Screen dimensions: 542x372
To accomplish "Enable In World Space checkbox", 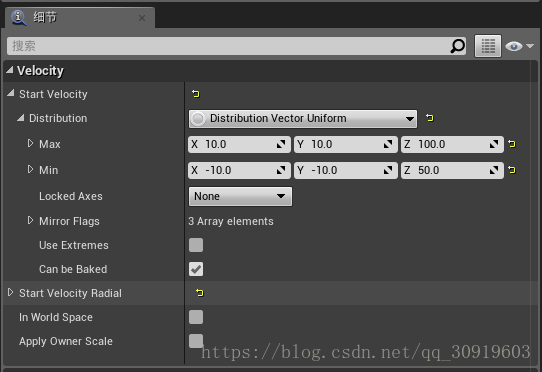I will (196, 317).
